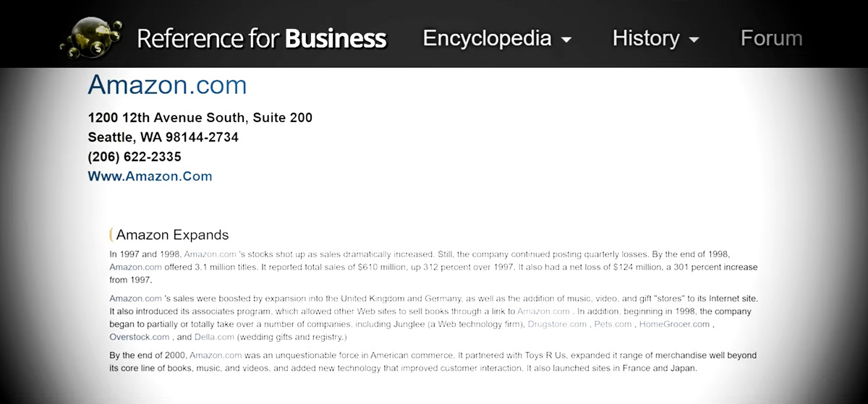The width and height of the screenshot is (868, 404).
Task: Open the Della.com link
Action: coord(214,337)
